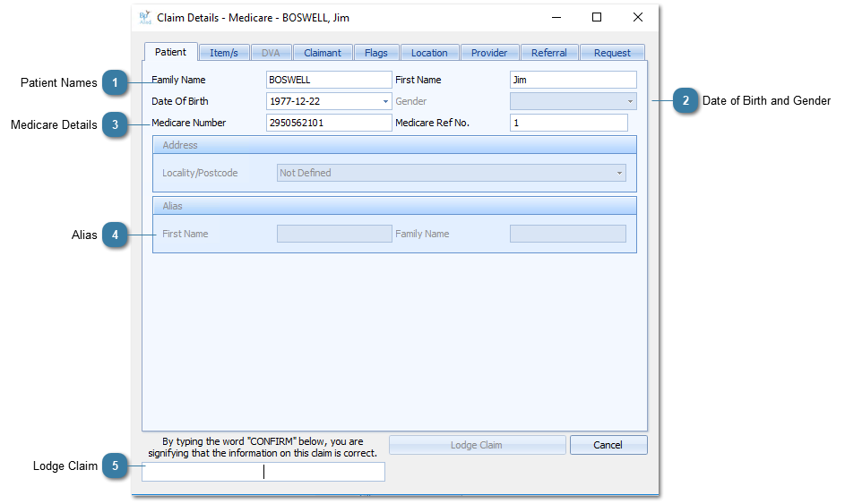Click the Medicare Ref No. field

coord(568,123)
